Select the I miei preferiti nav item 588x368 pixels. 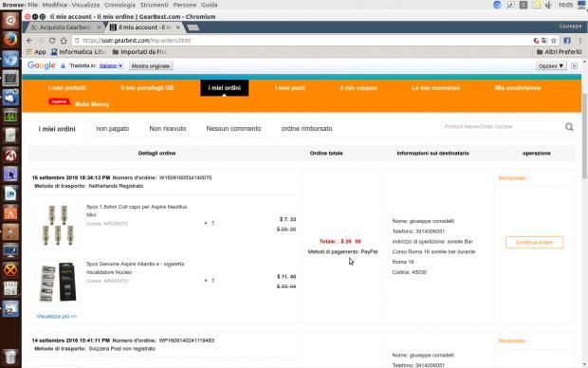(67, 88)
